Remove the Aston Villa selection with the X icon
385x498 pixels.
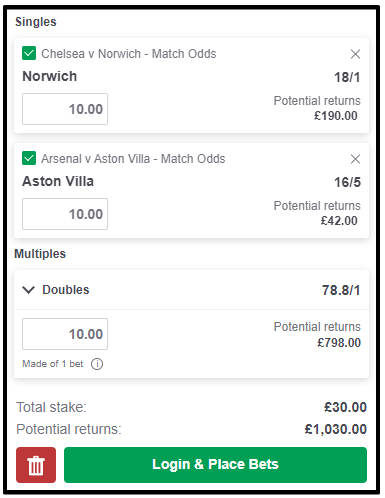pyautogui.click(x=355, y=159)
